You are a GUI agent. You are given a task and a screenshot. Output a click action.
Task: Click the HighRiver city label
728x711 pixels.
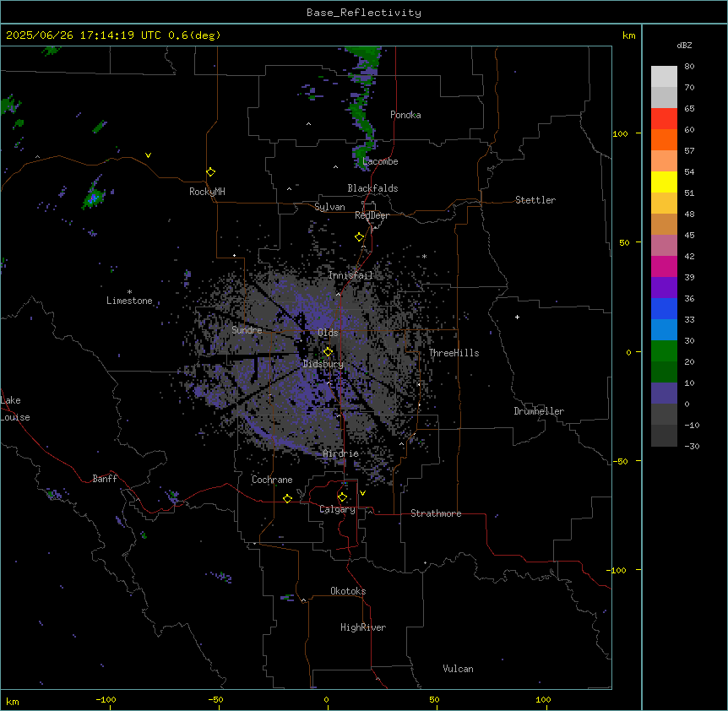coord(363,627)
